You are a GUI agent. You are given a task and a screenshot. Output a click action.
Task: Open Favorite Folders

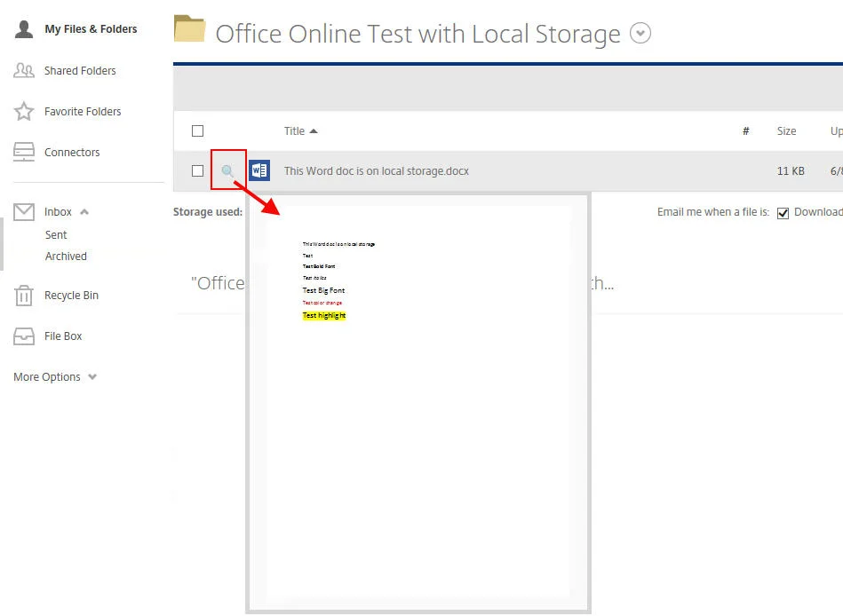click(x=83, y=111)
